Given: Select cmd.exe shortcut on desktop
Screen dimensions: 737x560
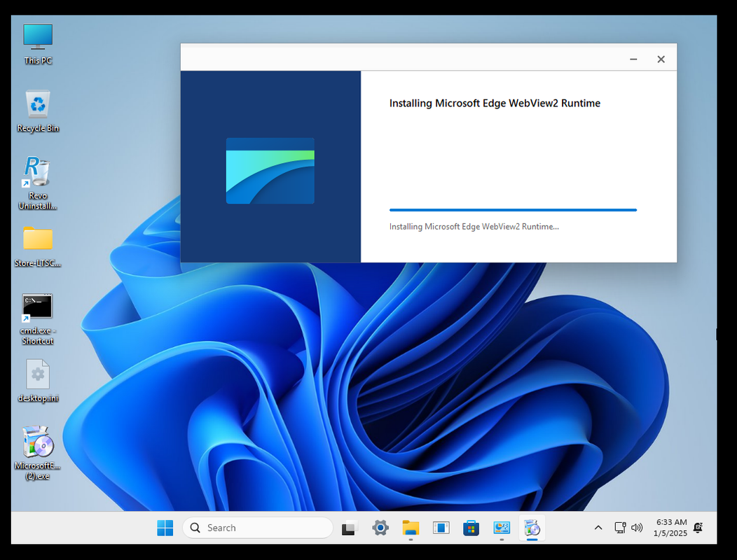Looking at the screenshot, I should tap(38, 319).
